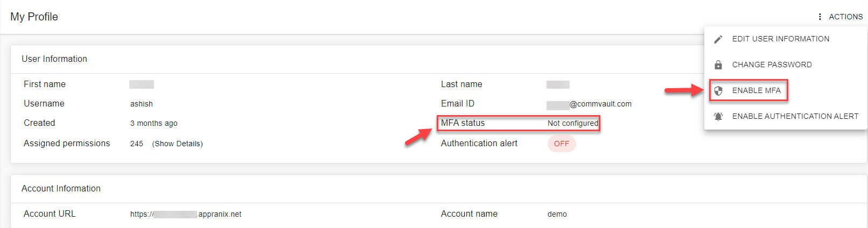This screenshot has width=868, height=228.
Task: Click the commvault.com email address
Action: pos(589,104)
